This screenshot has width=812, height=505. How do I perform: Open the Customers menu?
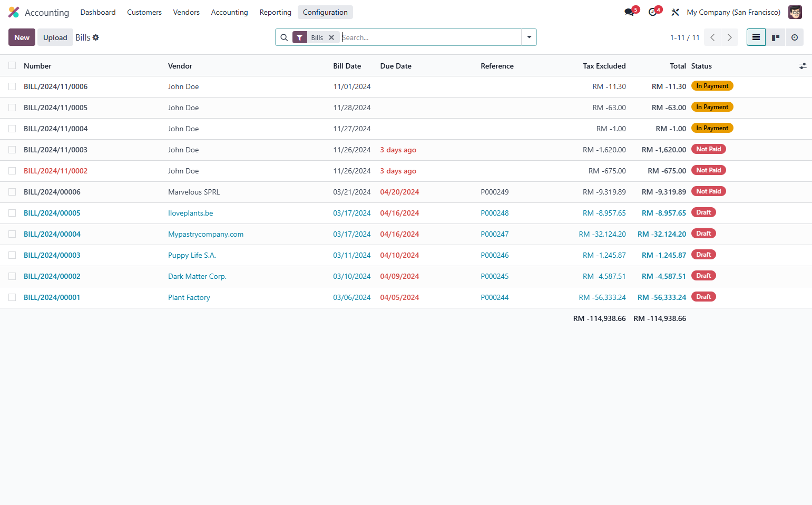click(x=144, y=12)
